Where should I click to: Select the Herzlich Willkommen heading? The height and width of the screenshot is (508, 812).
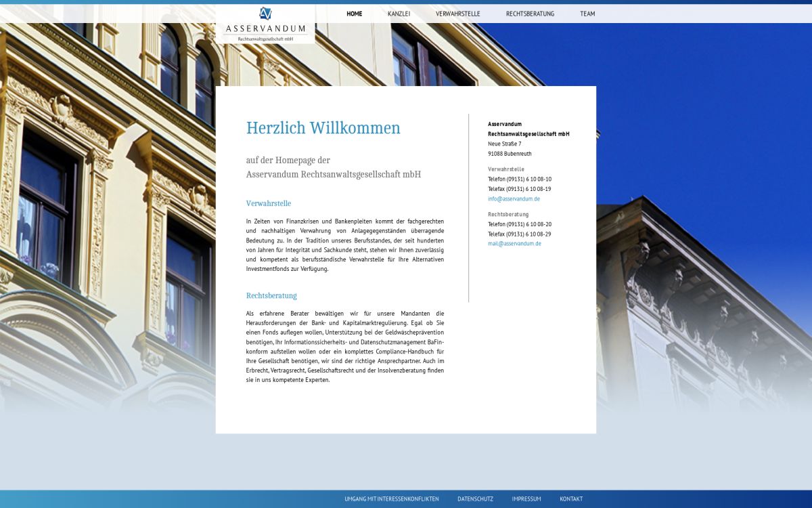(x=323, y=127)
